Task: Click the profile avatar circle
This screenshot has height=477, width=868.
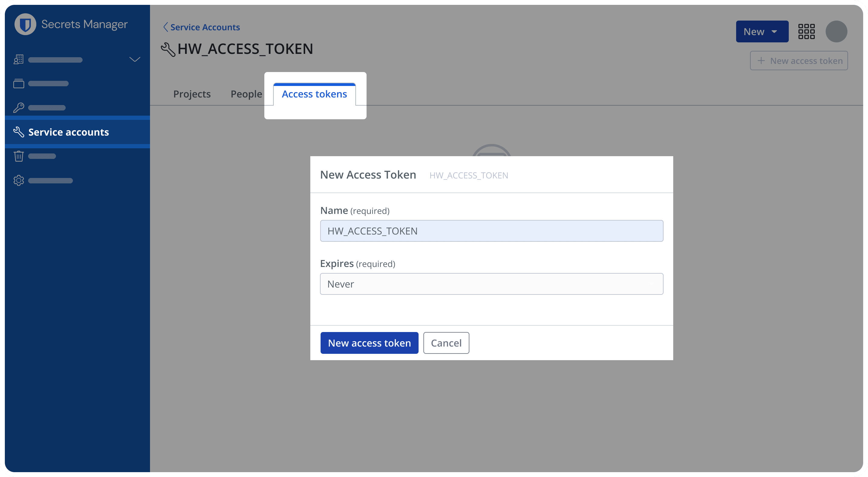Action: click(x=837, y=31)
